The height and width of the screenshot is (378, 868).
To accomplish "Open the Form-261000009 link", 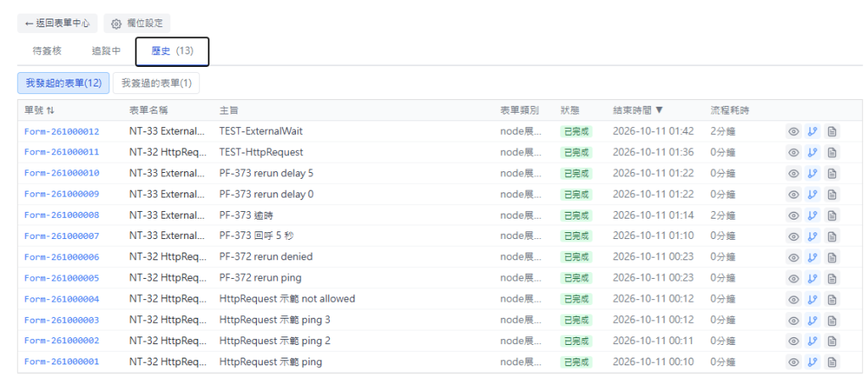I will click(62, 195).
